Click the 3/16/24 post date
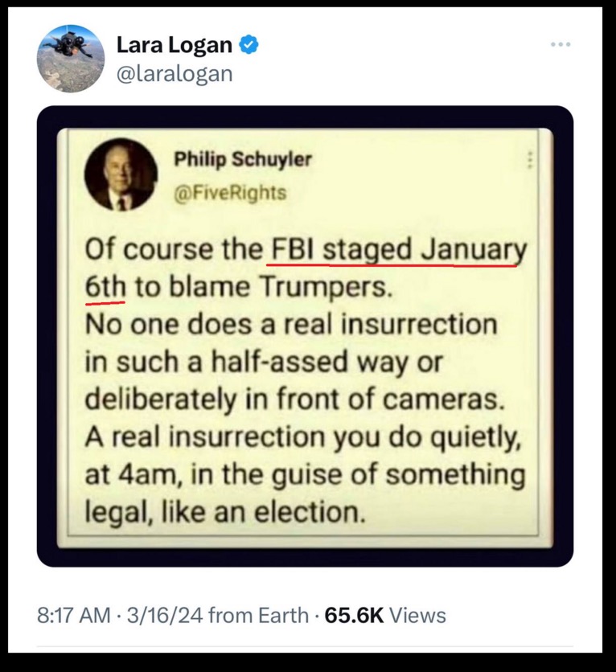This screenshot has width=616, height=672. [162, 616]
